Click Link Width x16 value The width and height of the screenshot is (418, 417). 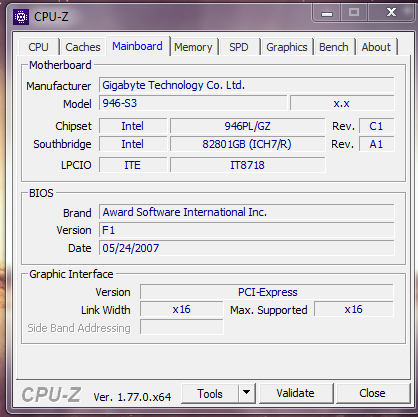(182, 309)
